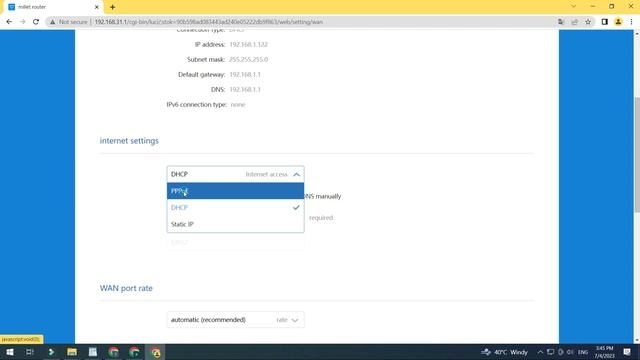Click the subnet mask value 255.255.255.0
This screenshot has height=360, width=640.
[249, 60]
